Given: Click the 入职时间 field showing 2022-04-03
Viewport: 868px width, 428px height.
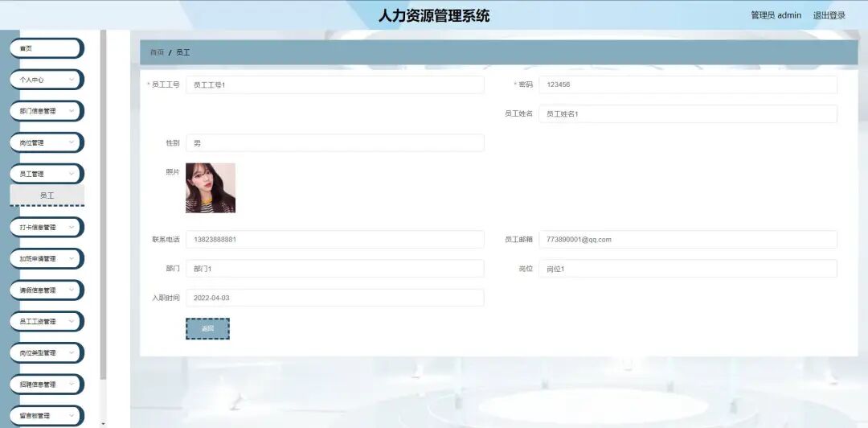Looking at the screenshot, I should (x=335, y=298).
